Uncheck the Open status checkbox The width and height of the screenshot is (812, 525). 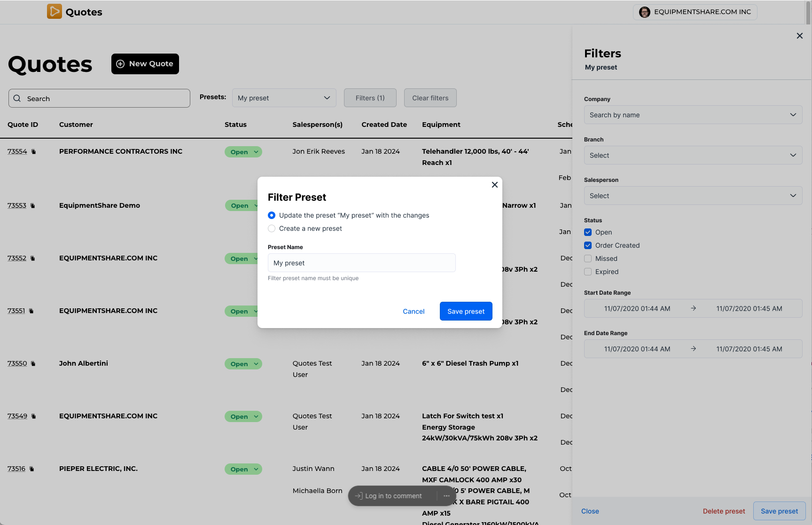[588, 232]
